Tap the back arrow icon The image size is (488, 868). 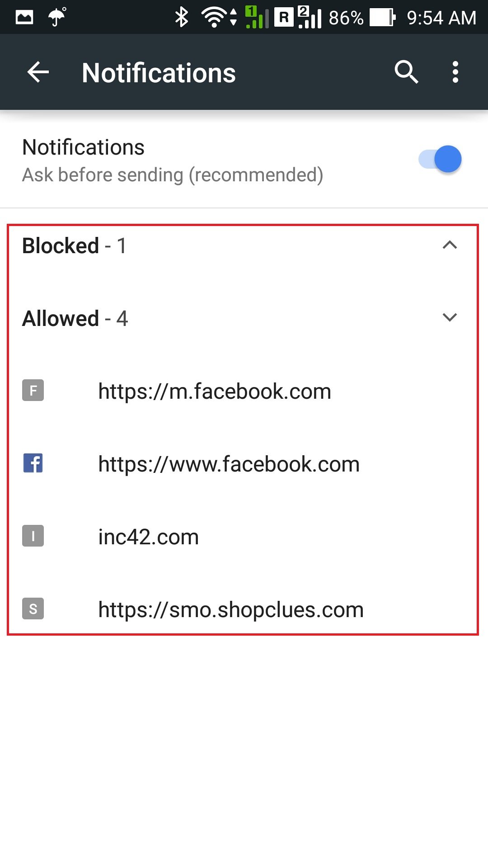pyautogui.click(x=38, y=72)
